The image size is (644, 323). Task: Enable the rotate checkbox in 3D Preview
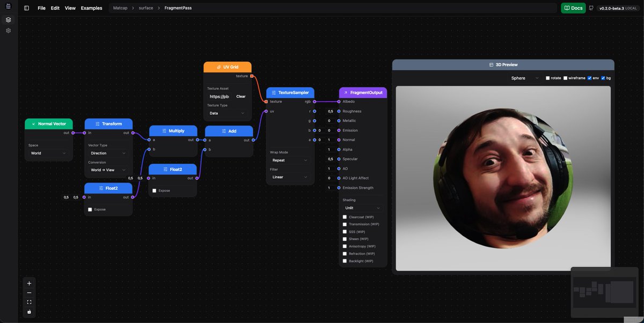pyautogui.click(x=548, y=78)
